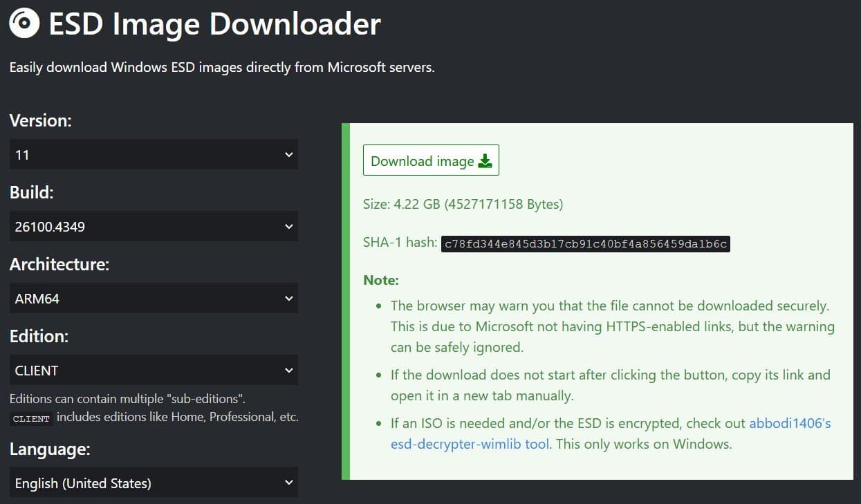Click the ESD Image Downloader title
This screenshot has width=861, height=504.
click(x=214, y=24)
